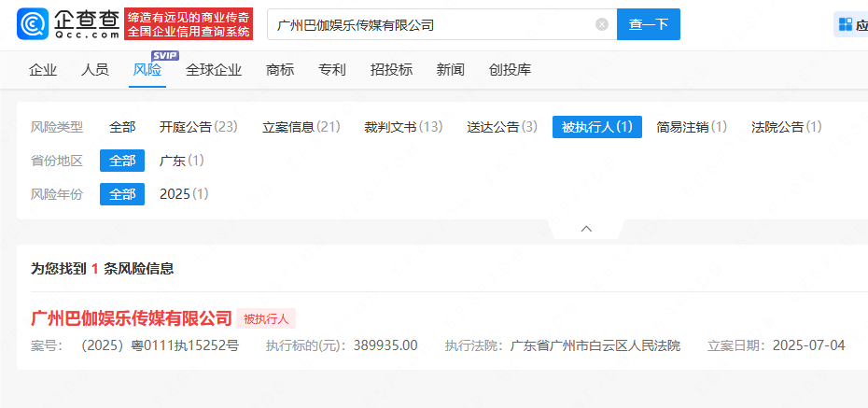The height and width of the screenshot is (408, 868).
Task: Click the 查一下 search button
Action: [x=649, y=24]
